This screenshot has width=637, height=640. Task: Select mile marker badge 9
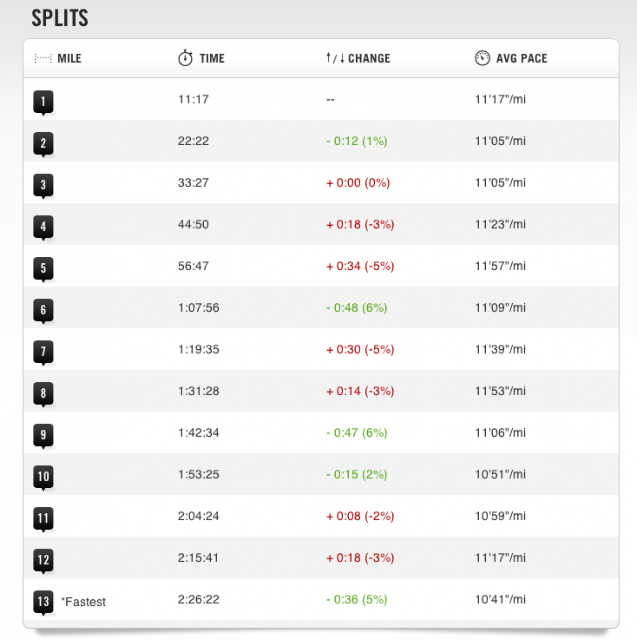[43, 435]
